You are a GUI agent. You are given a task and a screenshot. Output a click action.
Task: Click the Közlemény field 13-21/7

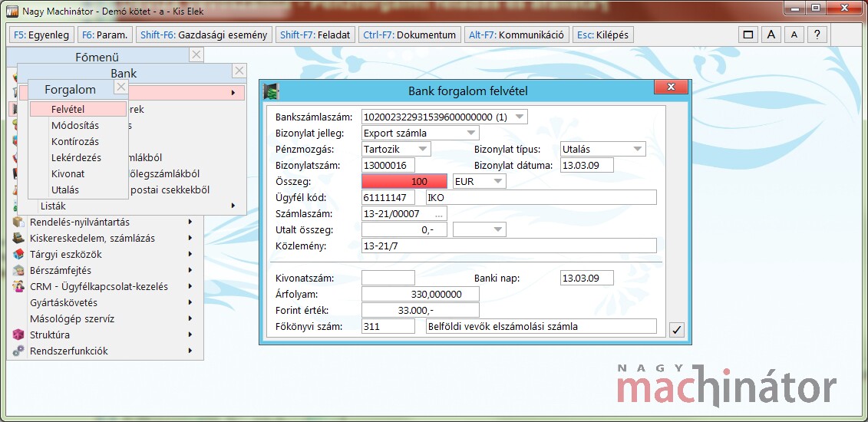click(509, 246)
